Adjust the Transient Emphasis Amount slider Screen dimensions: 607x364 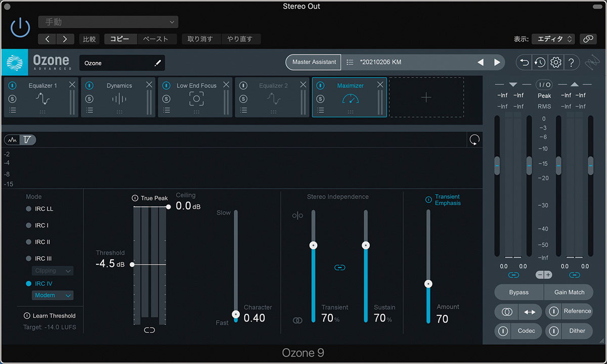point(428,284)
